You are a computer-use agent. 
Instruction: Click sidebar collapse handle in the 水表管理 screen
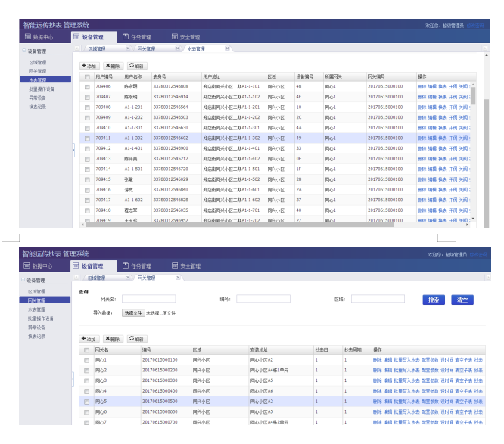coord(73,150)
